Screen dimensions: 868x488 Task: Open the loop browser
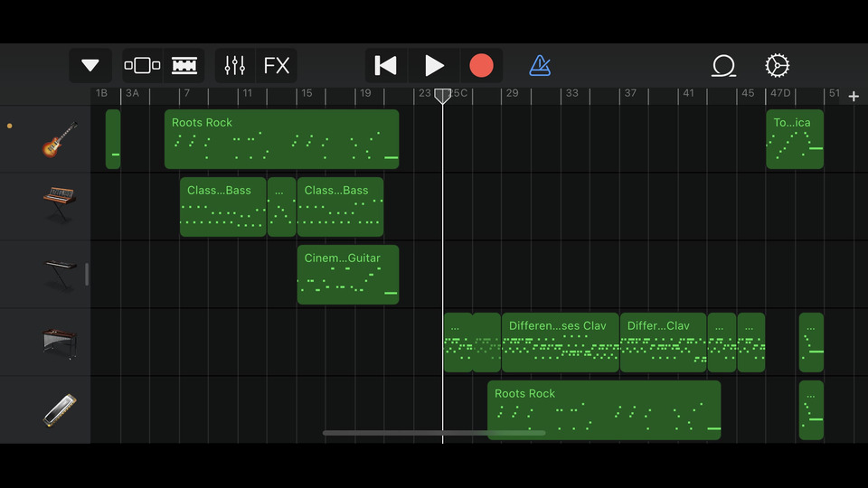[x=723, y=66]
